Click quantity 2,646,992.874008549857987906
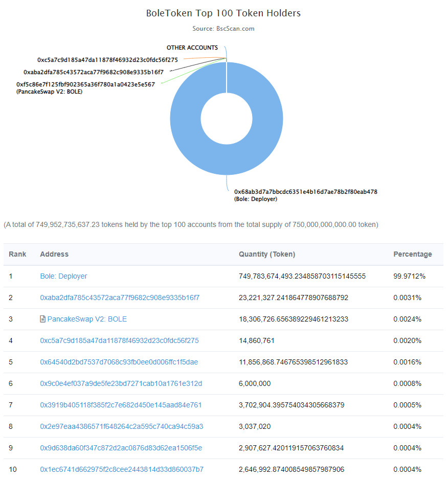Image resolution: width=448 pixels, height=480 pixels. [x=292, y=469]
